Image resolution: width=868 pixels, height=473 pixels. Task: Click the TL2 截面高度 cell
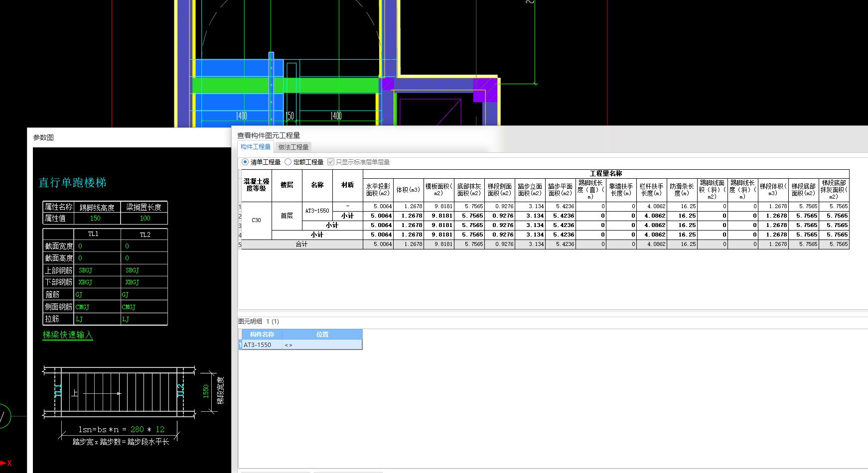click(x=145, y=258)
